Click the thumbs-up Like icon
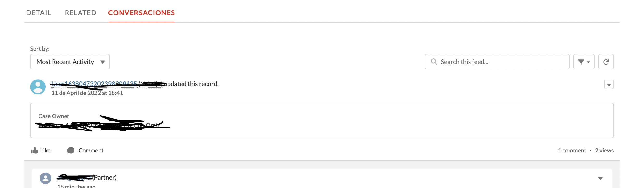 (34, 150)
